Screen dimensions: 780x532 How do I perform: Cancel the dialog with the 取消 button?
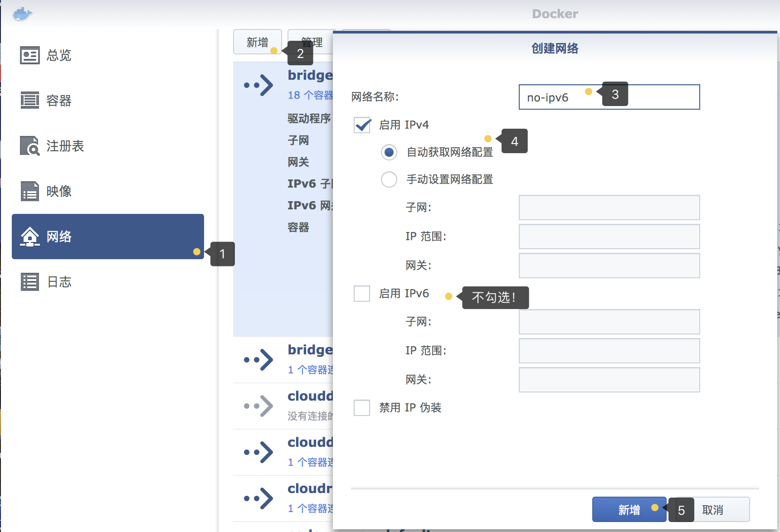(x=712, y=510)
